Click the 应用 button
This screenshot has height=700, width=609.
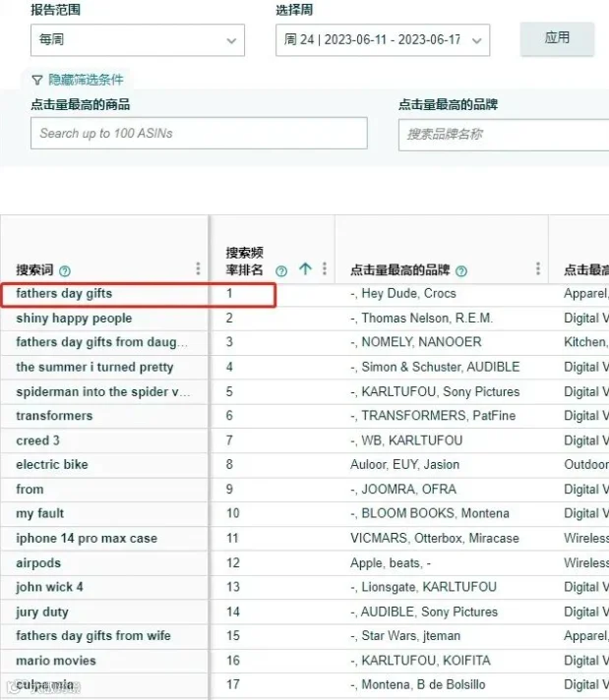[x=557, y=38]
